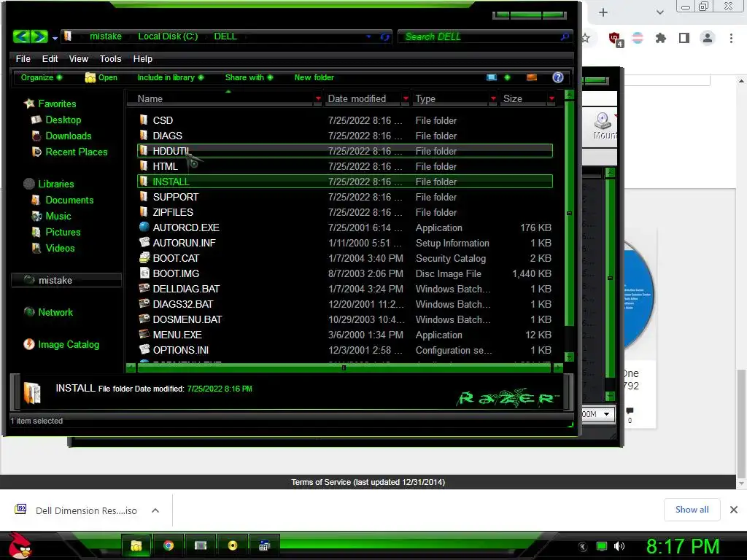
Task: Open Chrome side panel icon
Action: [x=684, y=38]
